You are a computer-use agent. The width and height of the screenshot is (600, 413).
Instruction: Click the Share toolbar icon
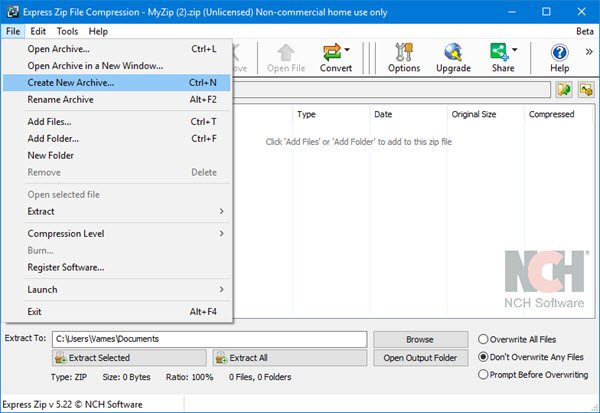499,52
